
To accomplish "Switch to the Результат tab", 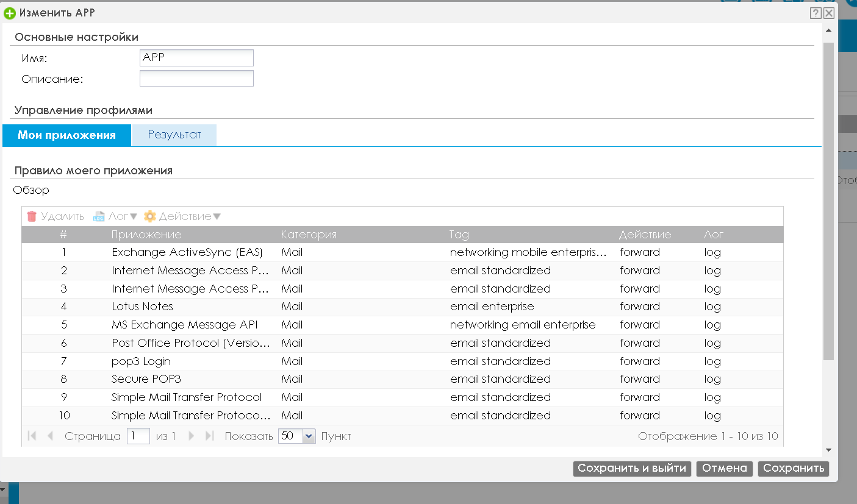I will [174, 135].
